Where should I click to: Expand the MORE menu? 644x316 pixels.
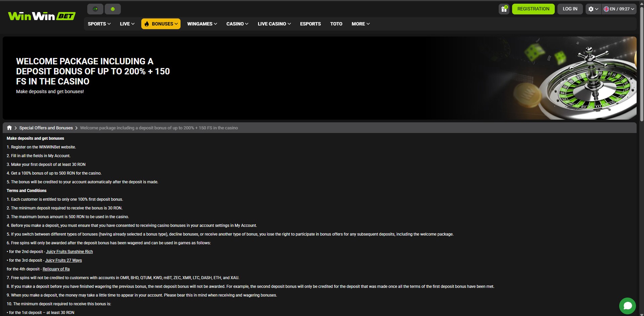tap(361, 24)
